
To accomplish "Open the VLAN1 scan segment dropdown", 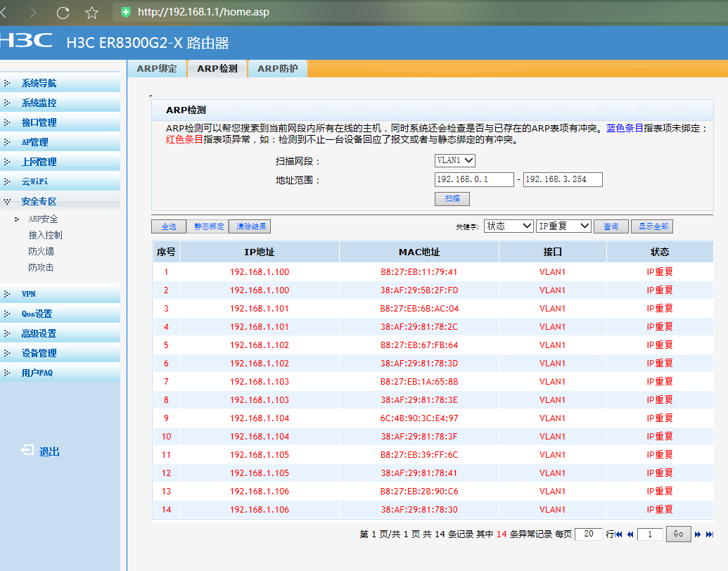I will [x=455, y=160].
